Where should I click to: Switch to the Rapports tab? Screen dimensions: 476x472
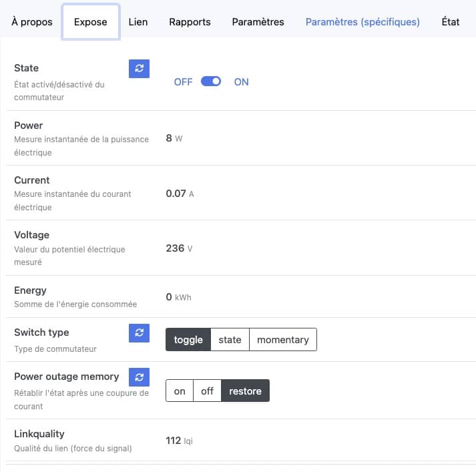(x=190, y=22)
